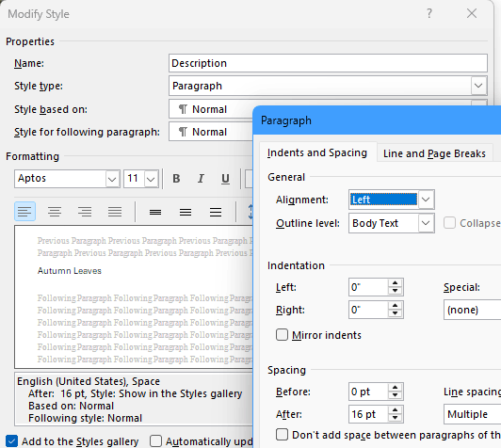
Task: Open the Aptos font name dropdown
Action: coord(112,179)
